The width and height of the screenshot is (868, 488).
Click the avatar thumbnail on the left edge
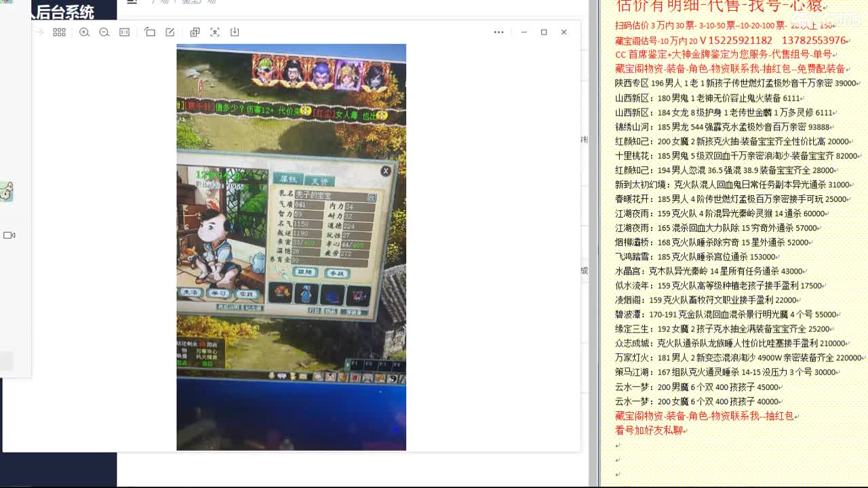(x=7, y=192)
